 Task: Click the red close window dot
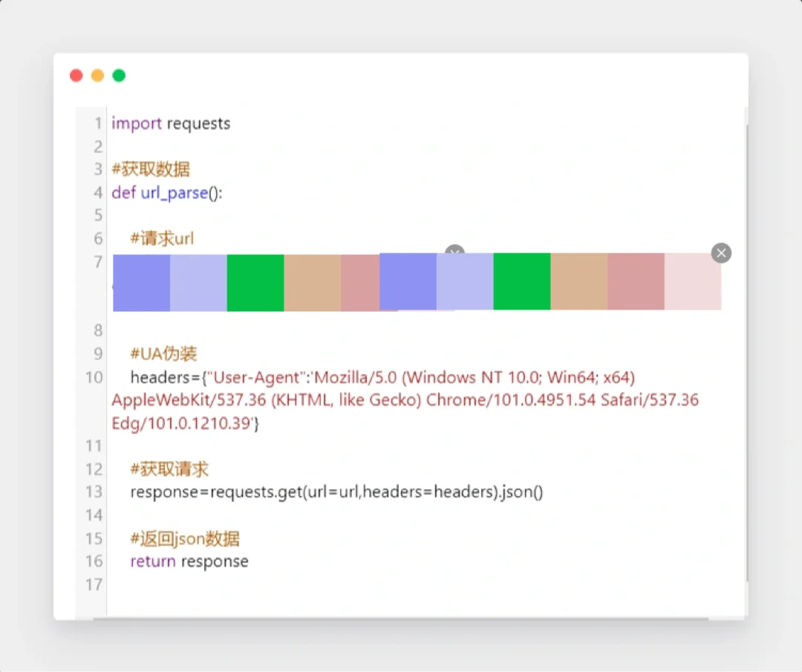pos(76,76)
